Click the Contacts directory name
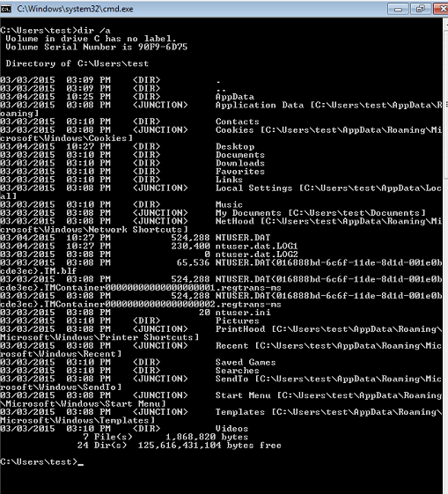 (x=238, y=122)
